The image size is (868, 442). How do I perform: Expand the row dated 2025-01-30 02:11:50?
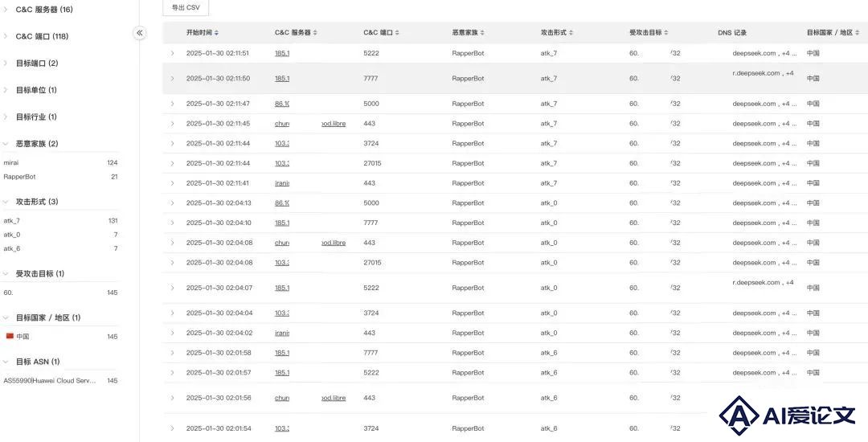click(173, 79)
